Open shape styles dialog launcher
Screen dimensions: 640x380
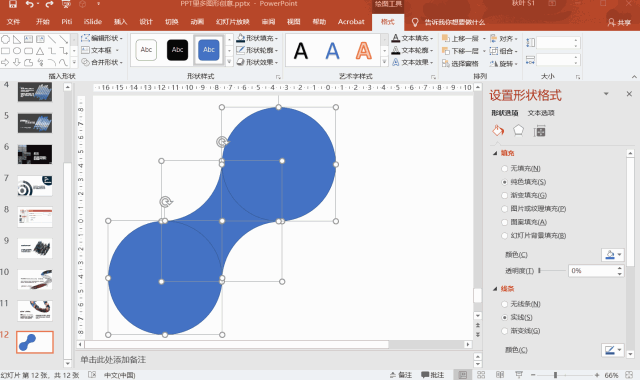coord(278,77)
